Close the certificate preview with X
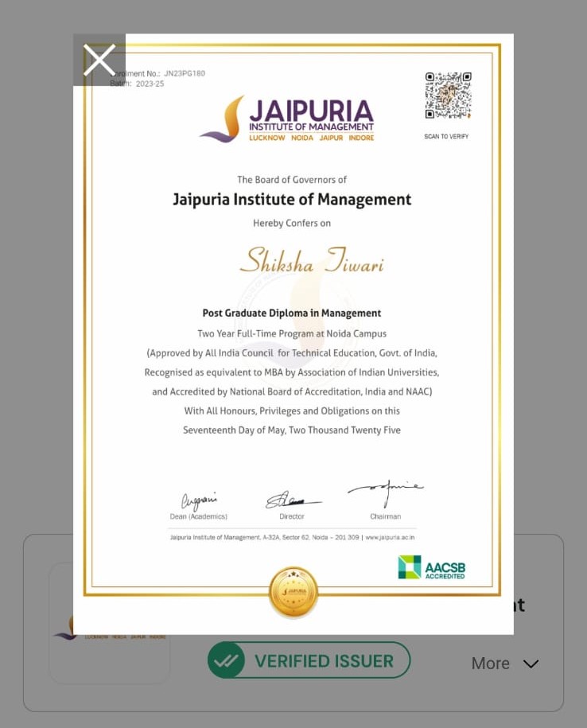The image size is (587, 728). [x=99, y=60]
